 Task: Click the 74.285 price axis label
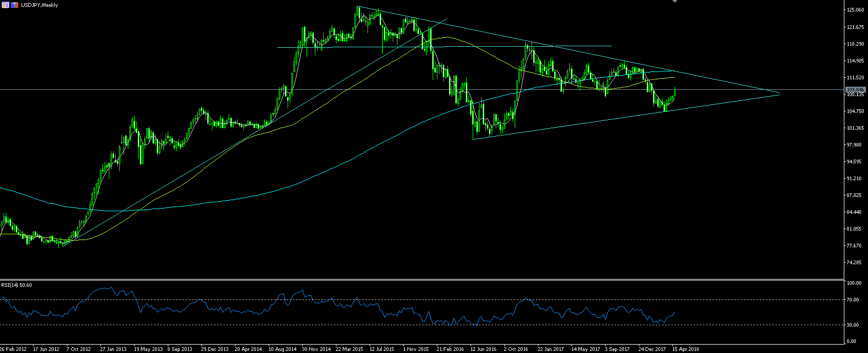coord(854,262)
